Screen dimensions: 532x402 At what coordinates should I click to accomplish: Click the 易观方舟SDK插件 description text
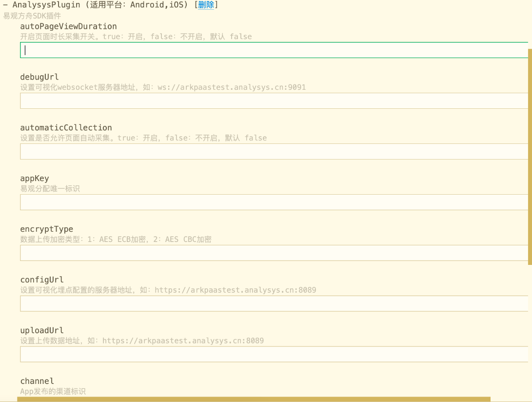point(32,16)
